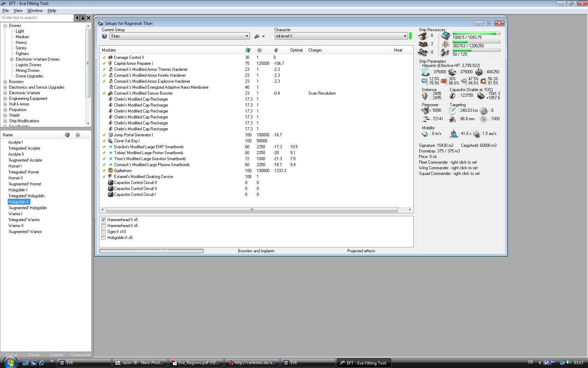Collapse the Drones tree node

5,26
